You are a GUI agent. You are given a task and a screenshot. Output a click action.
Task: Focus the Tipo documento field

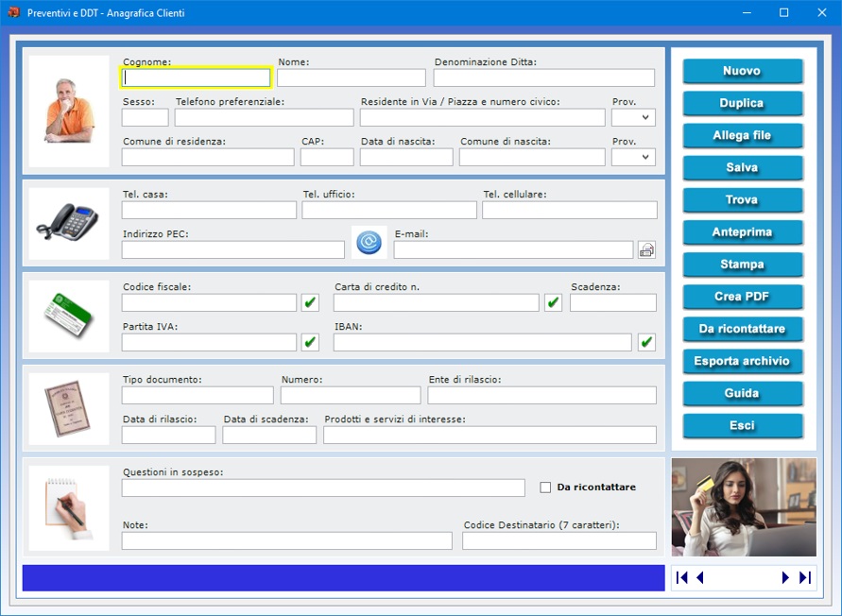click(x=198, y=395)
